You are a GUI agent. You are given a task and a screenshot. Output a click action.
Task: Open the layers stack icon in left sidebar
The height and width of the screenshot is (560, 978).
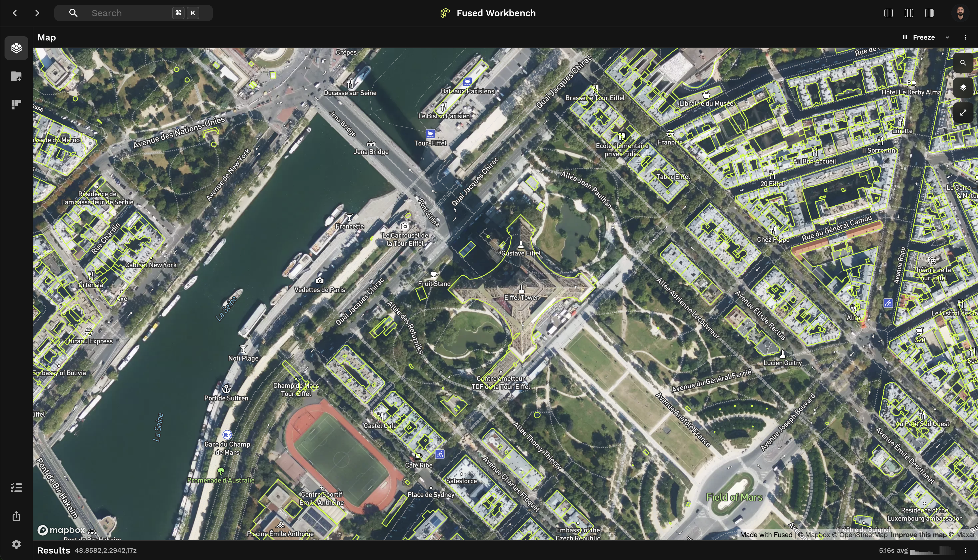(x=16, y=48)
